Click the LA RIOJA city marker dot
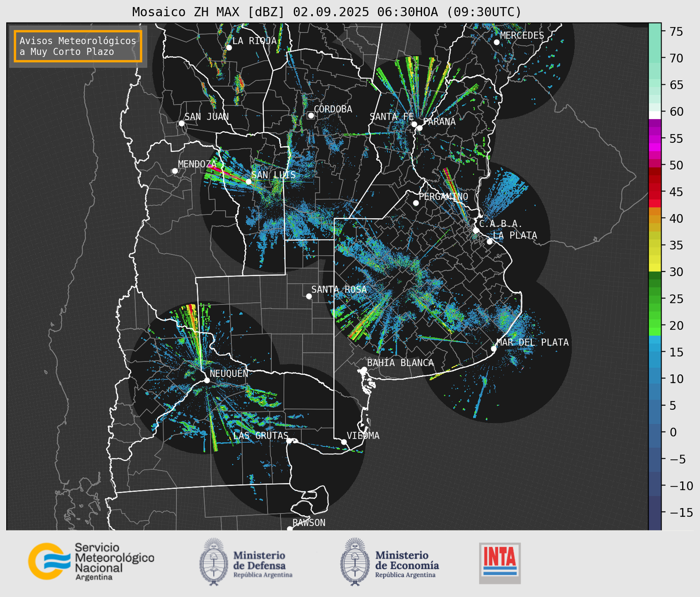The image size is (700, 597). [x=229, y=48]
